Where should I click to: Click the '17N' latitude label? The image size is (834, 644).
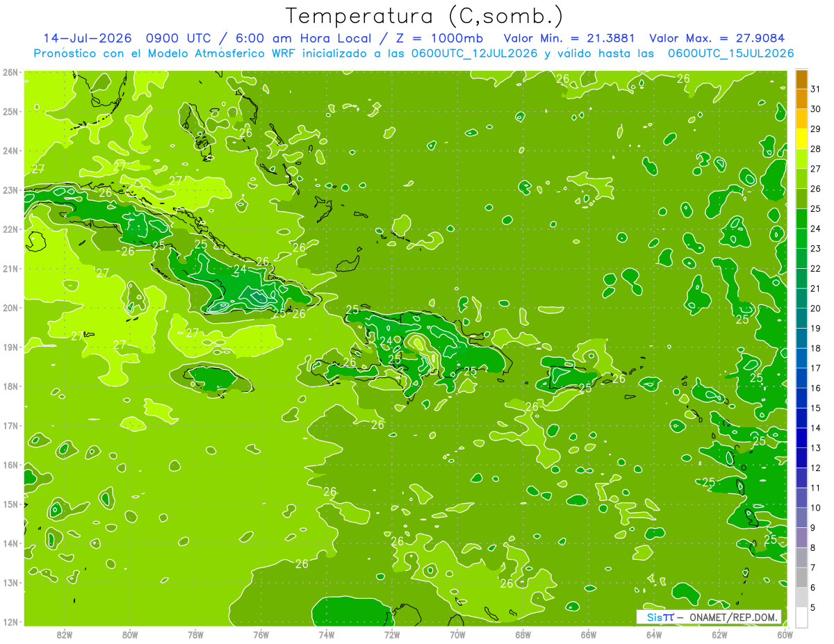coord(10,426)
